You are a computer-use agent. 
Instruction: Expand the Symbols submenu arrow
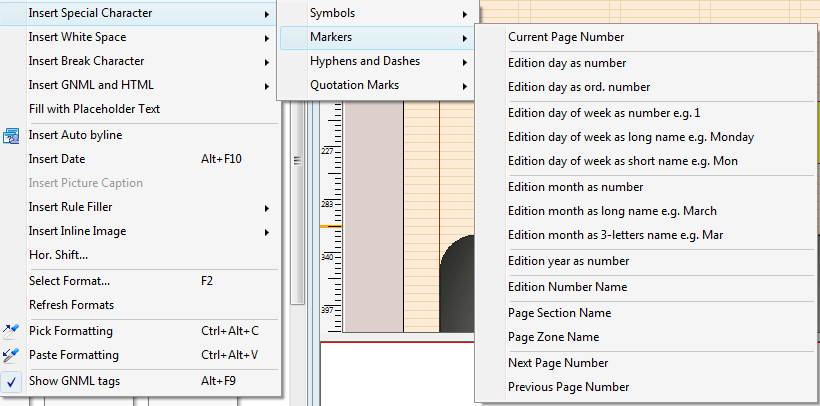(x=464, y=14)
